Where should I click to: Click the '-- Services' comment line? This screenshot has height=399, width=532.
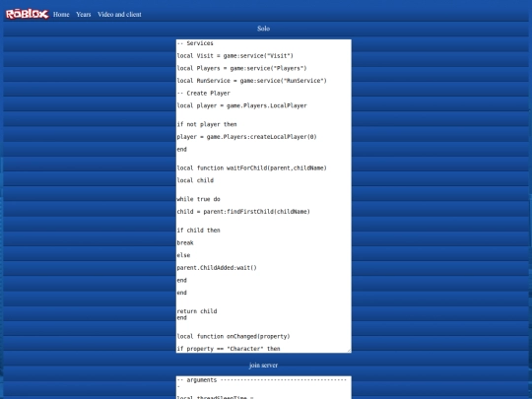(x=195, y=43)
